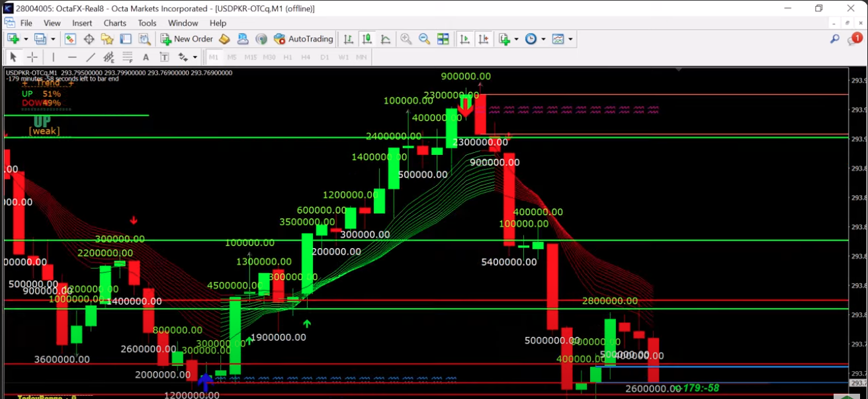Open the Navigator star folder icon

[107, 39]
